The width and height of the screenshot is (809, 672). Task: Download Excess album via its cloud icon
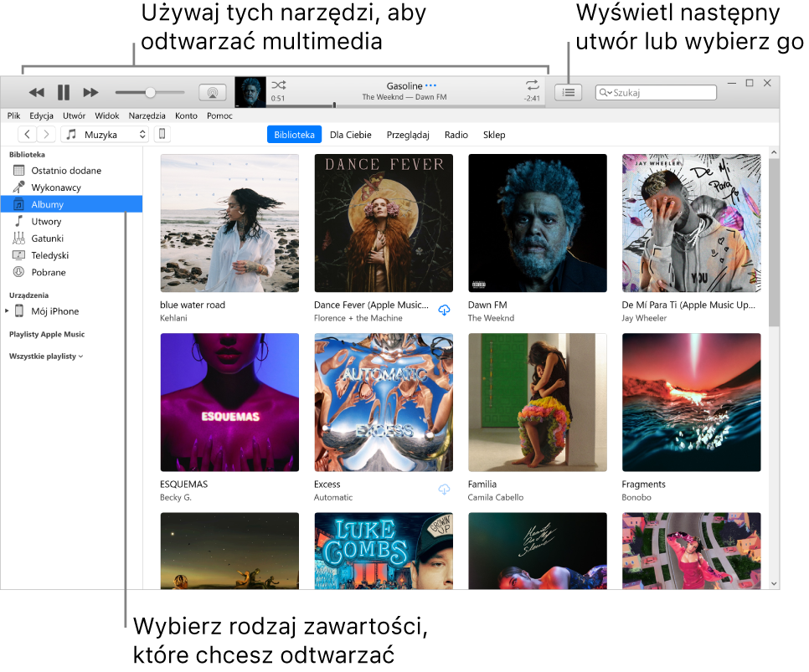[444, 490]
